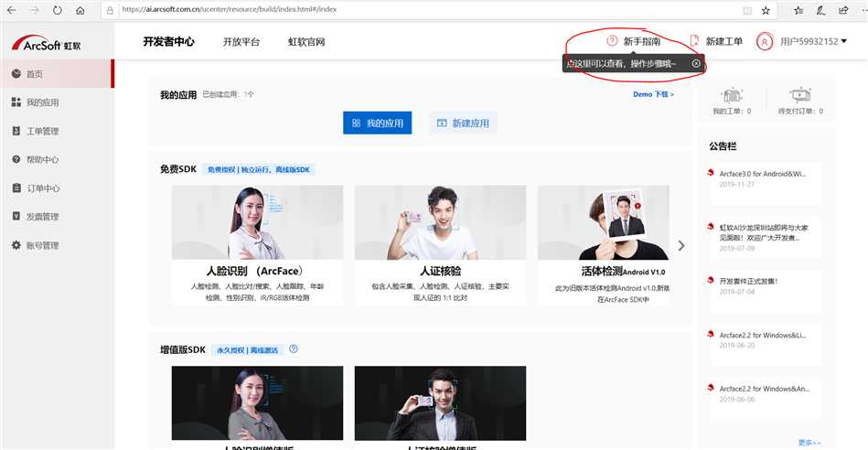Screen dimensions: 868x450
Task: Click the 我的工单 icon
Action: pos(732,96)
